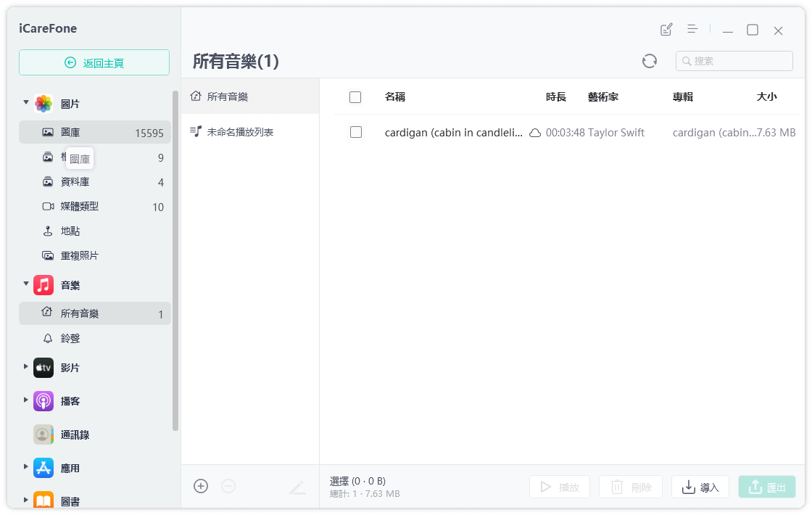Click the 匯出 export button
Image resolution: width=812 pixels, height=515 pixels.
pos(767,487)
